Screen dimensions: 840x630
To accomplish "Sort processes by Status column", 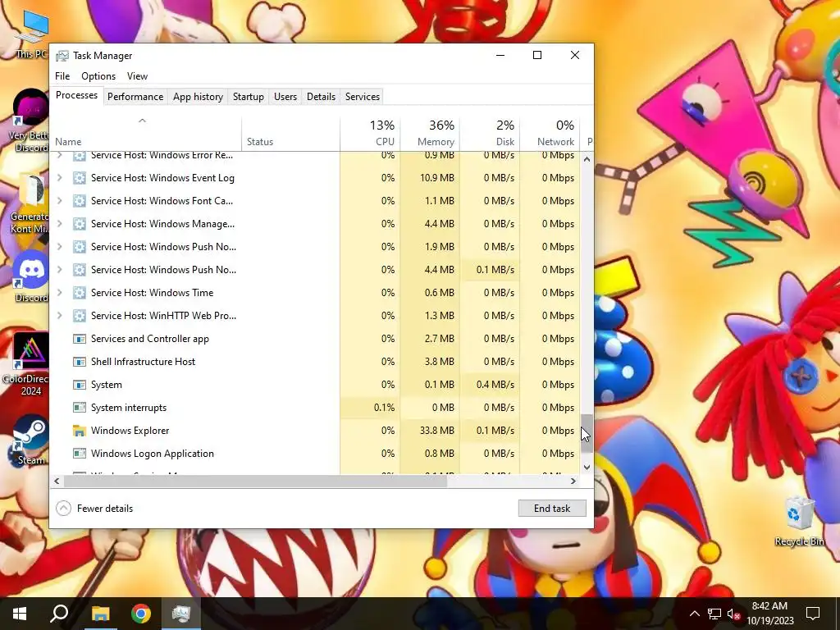I will 291,133.
